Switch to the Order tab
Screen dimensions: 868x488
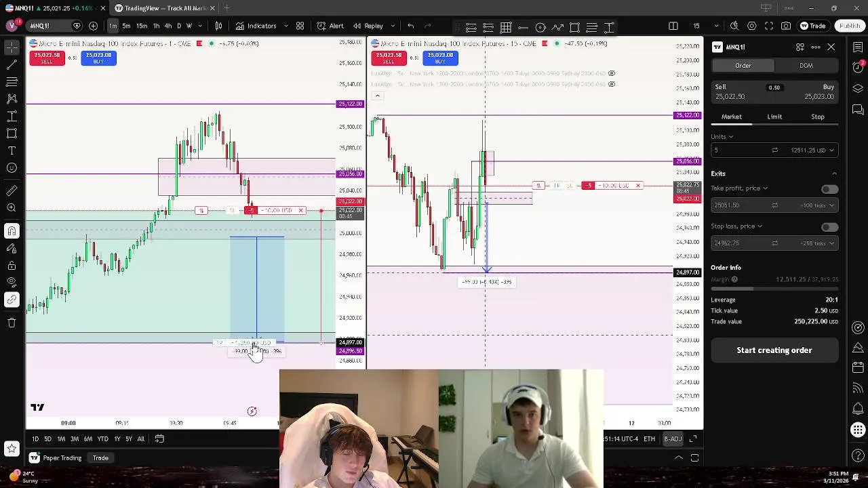[743, 66]
